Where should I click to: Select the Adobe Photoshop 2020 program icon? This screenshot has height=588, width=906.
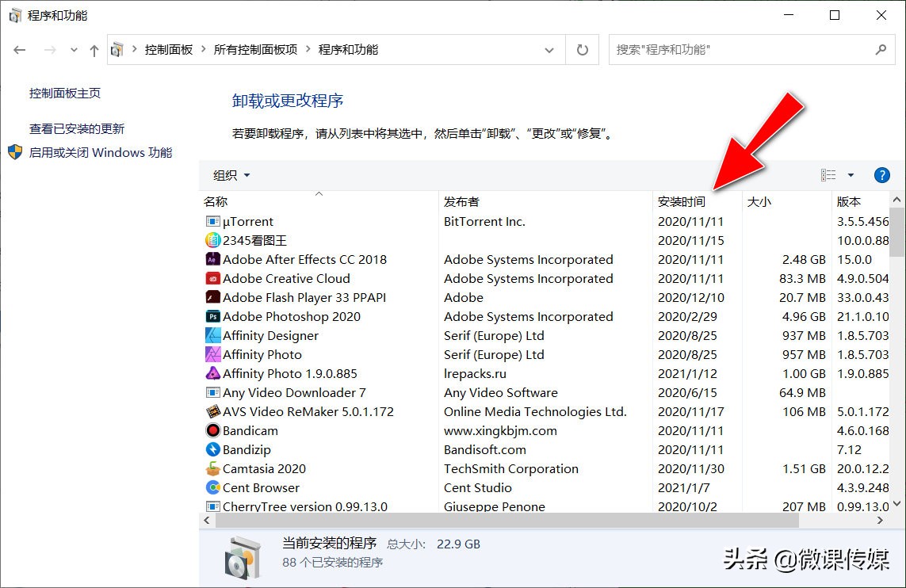click(212, 316)
